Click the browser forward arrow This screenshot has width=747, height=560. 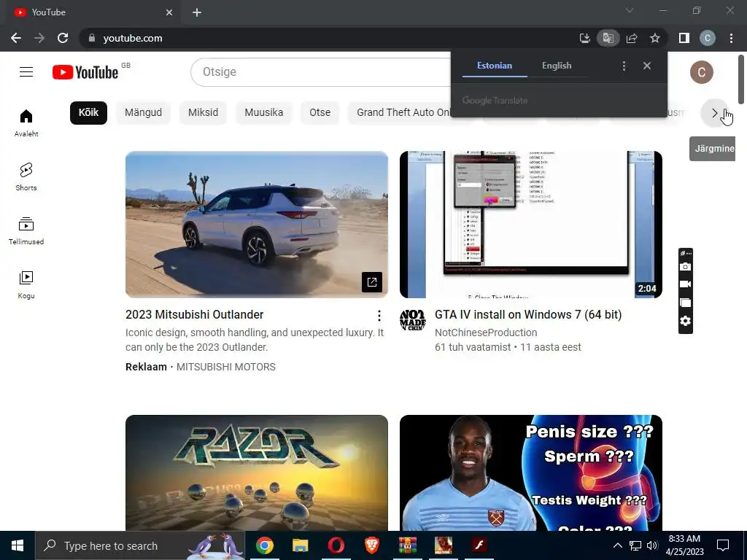(39, 38)
